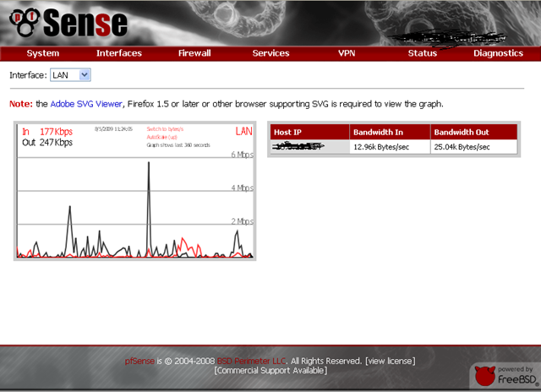Click the FreeBSD powered-by logo
The width and height of the screenshot is (541, 392).
pos(505,376)
